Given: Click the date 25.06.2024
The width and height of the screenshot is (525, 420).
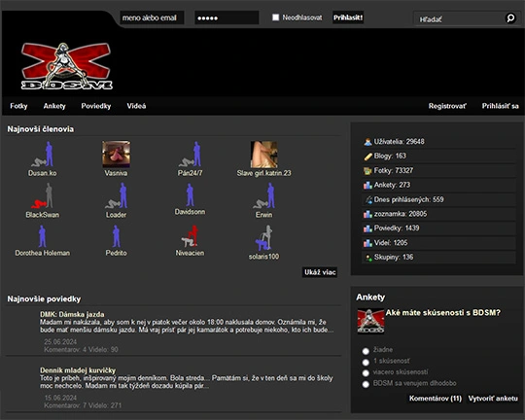Looking at the screenshot, I should (60, 341).
